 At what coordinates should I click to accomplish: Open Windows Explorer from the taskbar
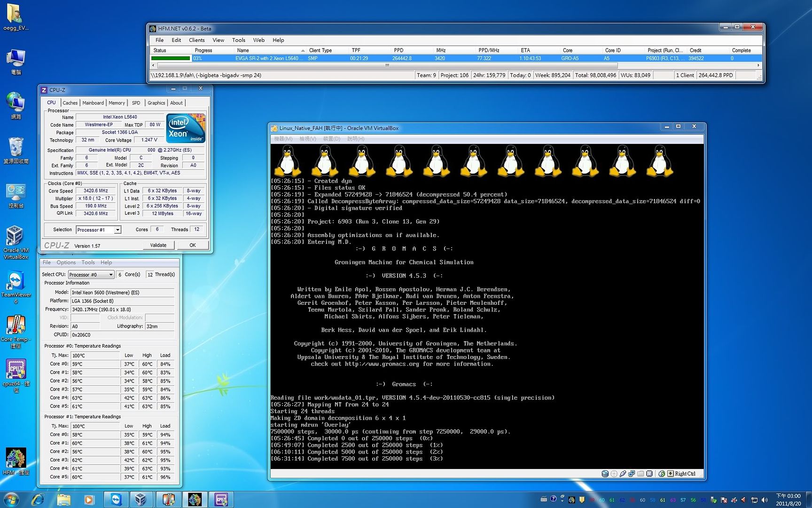click(x=63, y=499)
